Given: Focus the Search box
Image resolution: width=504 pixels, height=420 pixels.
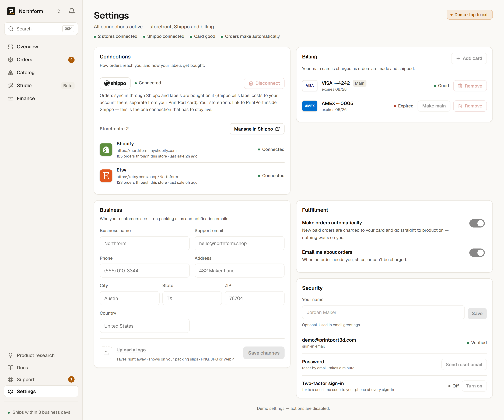Looking at the screenshot, I should coord(41,29).
